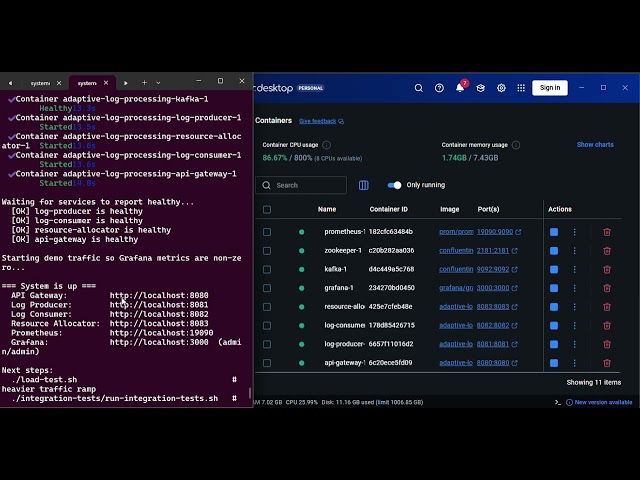This screenshot has width=640, height=480.
Task: Delete the zookeeper-1 container
Action: point(607,251)
